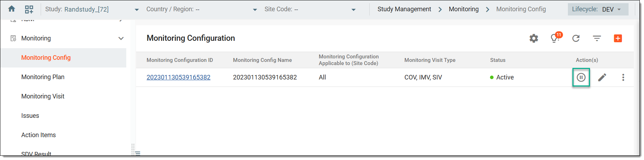Screen dimensions: 644x160
Task: Open SDV Result in sidebar
Action: coord(36,154)
